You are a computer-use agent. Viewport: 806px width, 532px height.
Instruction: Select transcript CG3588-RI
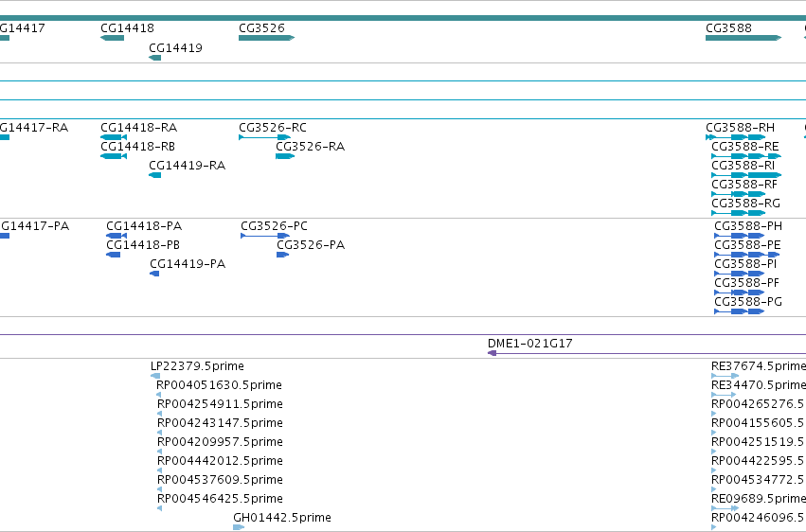coord(746,175)
